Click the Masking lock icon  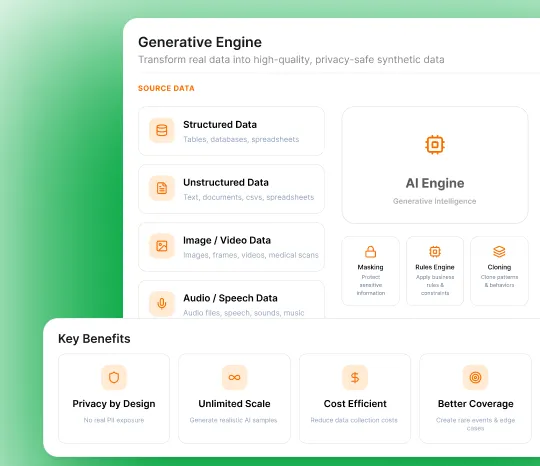click(370, 252)
